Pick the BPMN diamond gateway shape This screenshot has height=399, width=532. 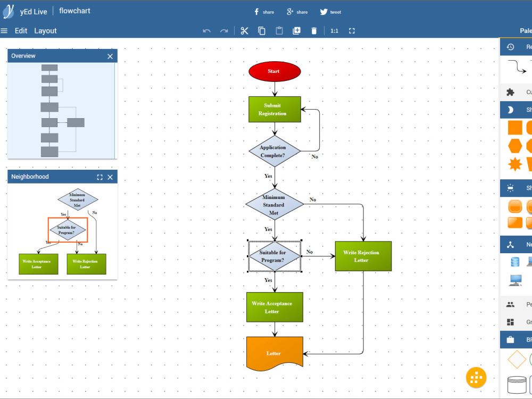click(x=517, y=359)
